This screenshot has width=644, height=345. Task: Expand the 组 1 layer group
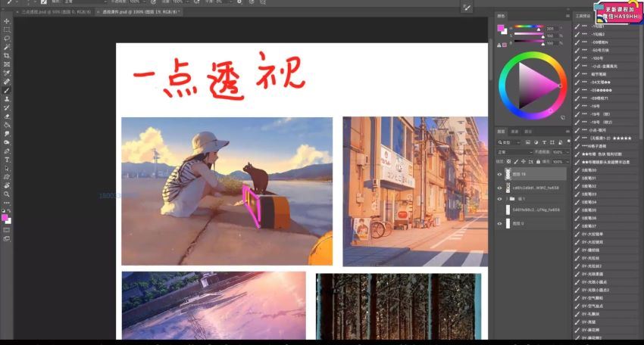click(506, 199)
